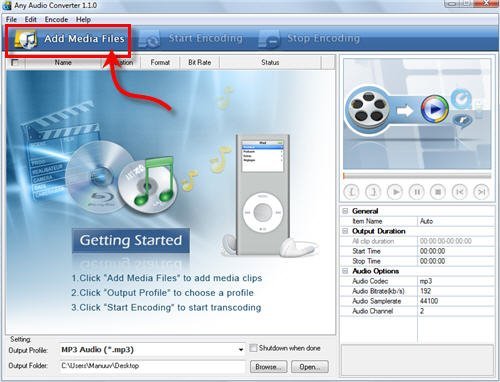
Task: Click the Any Audio Converter title bar icon
Action: 6,5
